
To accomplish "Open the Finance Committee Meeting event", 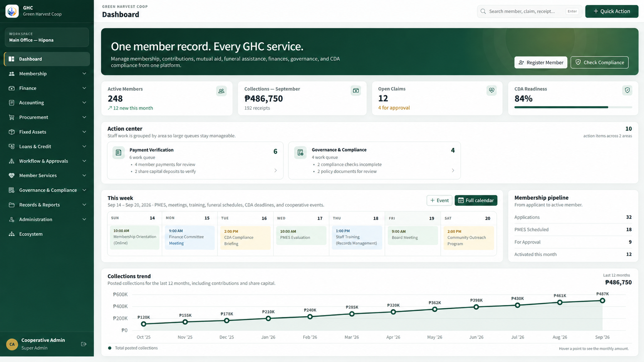I will click(190, 238).
